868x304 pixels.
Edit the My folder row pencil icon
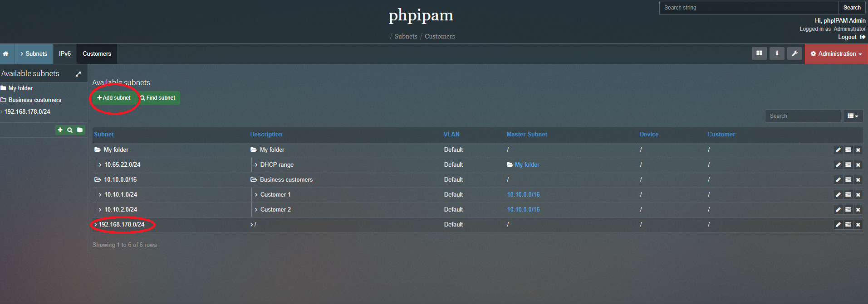click(x=838, y=150)
